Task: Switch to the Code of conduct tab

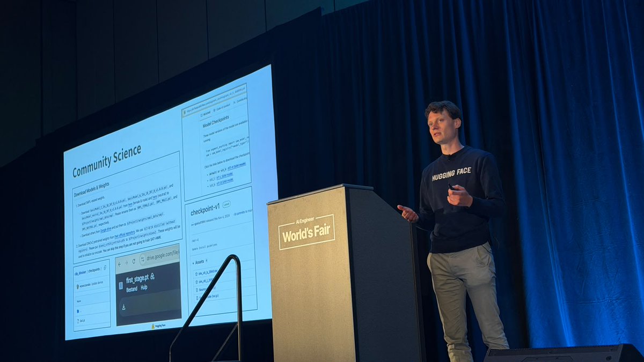Action: [x=221, y=109]
